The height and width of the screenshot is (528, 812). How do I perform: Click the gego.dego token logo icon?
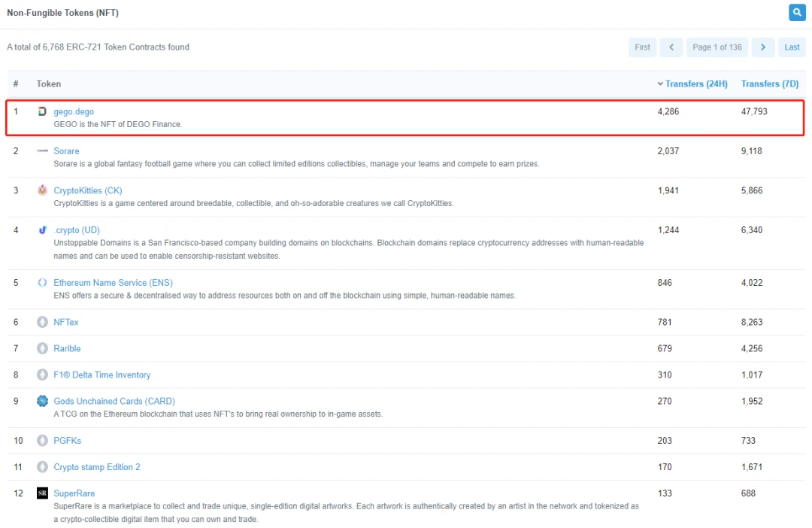42,111
